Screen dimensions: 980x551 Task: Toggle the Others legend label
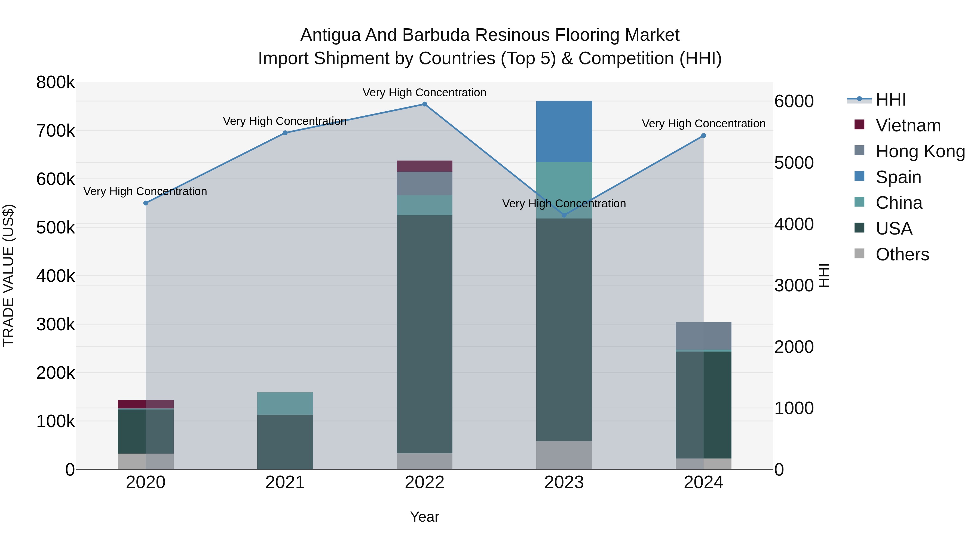[902, 254]
